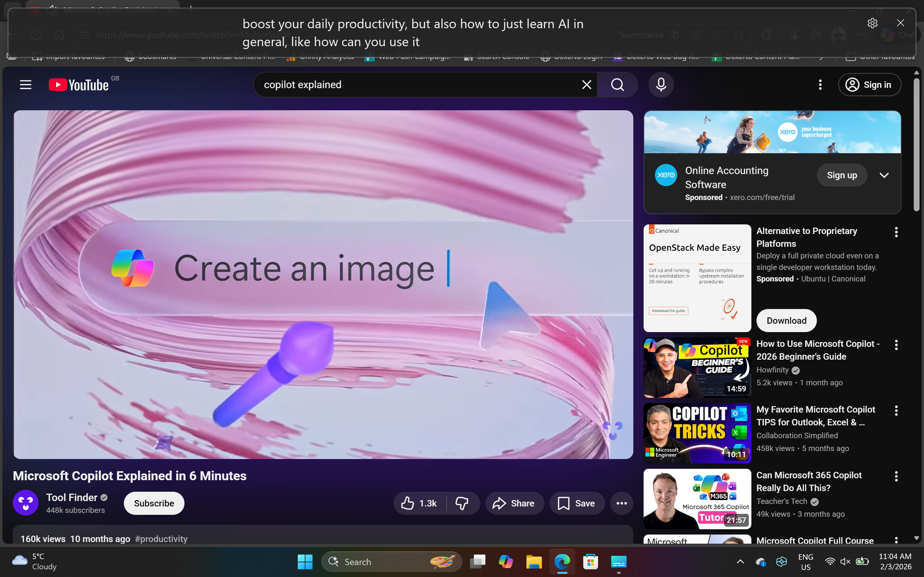Start voice search with microphone icon
Image resolution: width=924 pixels, height=577 pixels.
[661, 85]
